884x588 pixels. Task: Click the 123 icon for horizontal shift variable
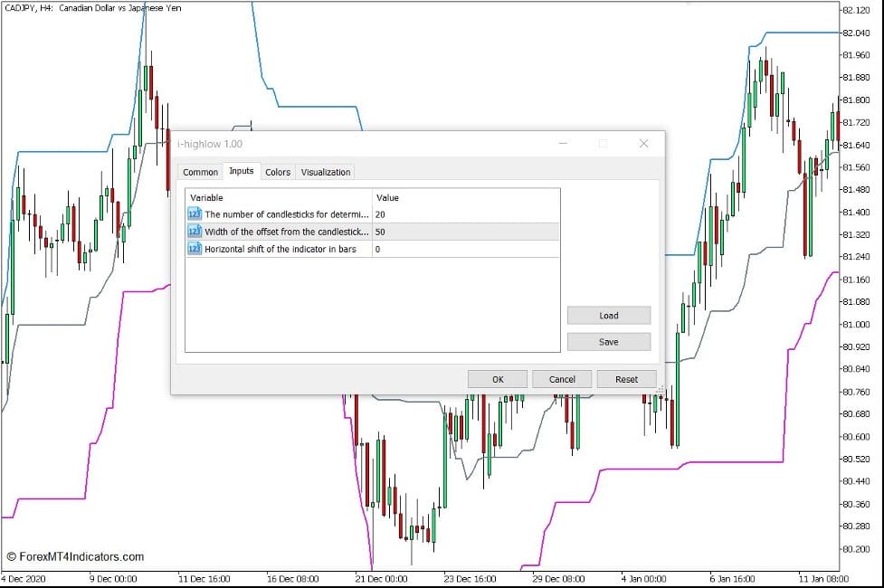pos(193,250)
